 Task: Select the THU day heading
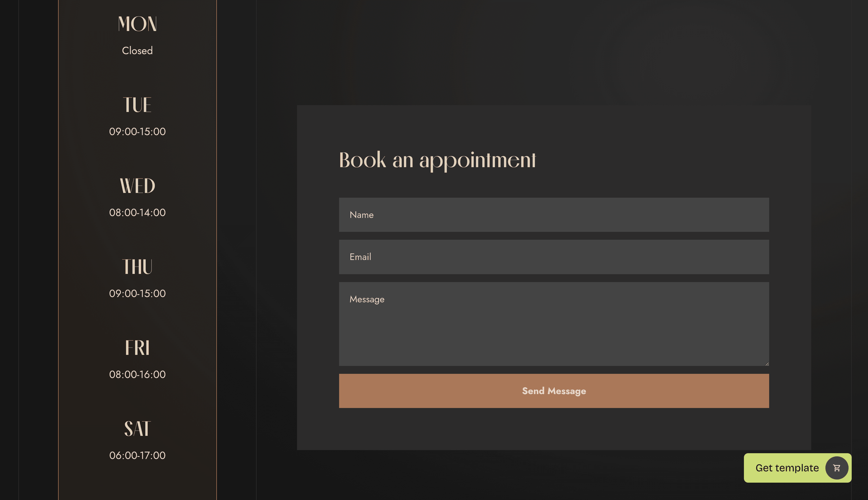click(137, 267)
